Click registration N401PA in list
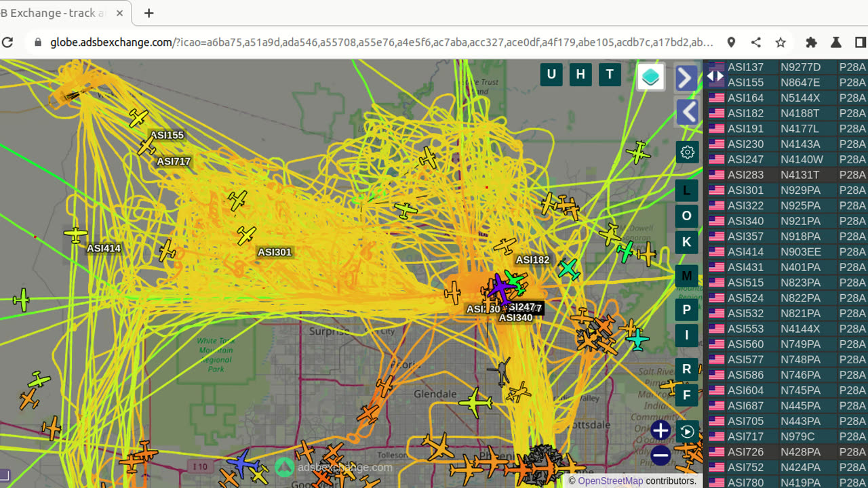 (x=800, y=267)
